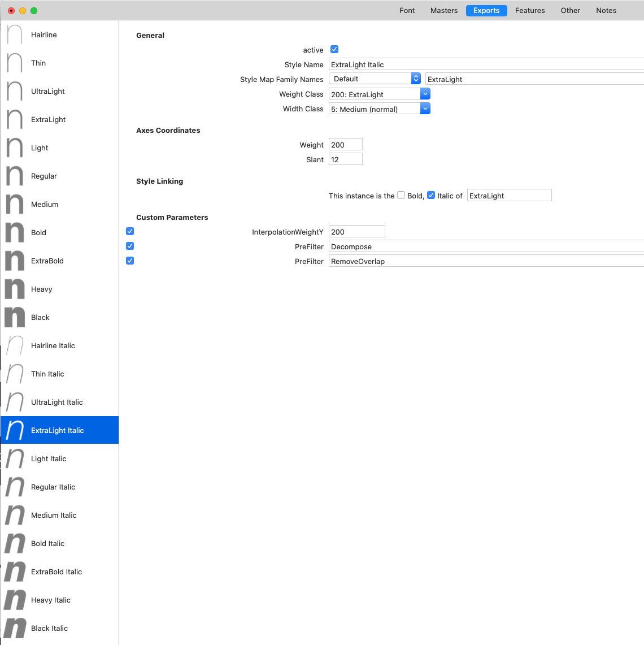This screenshot has height=645, width=644.
Task: Click the Slant axis coordinate field
Action: (345, 159)
